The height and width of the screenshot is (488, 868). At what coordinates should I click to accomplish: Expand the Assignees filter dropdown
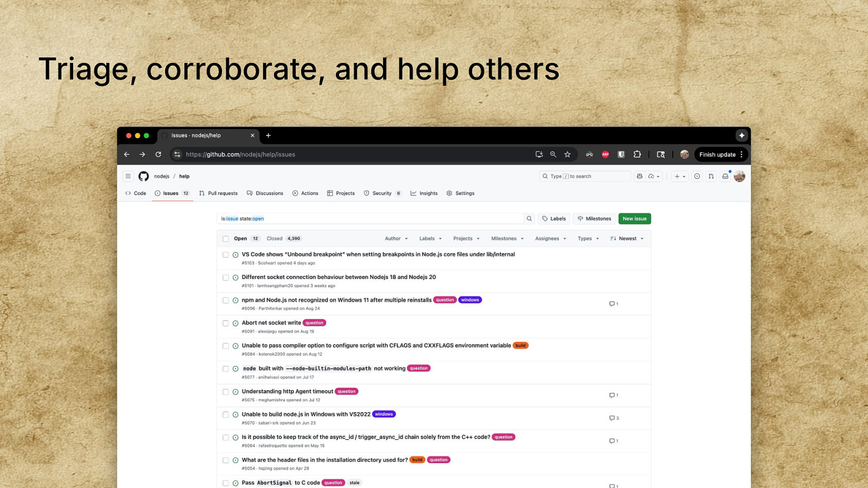coord(550,239)
